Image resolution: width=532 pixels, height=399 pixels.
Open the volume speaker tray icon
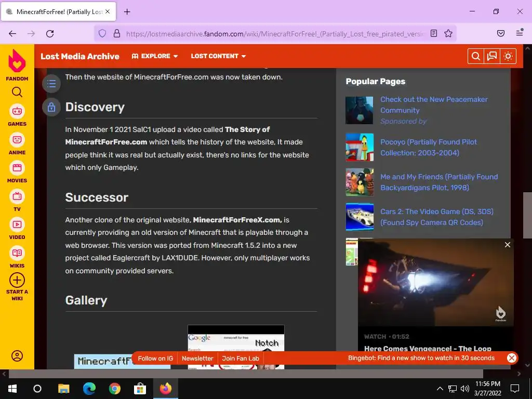(465, 389)
